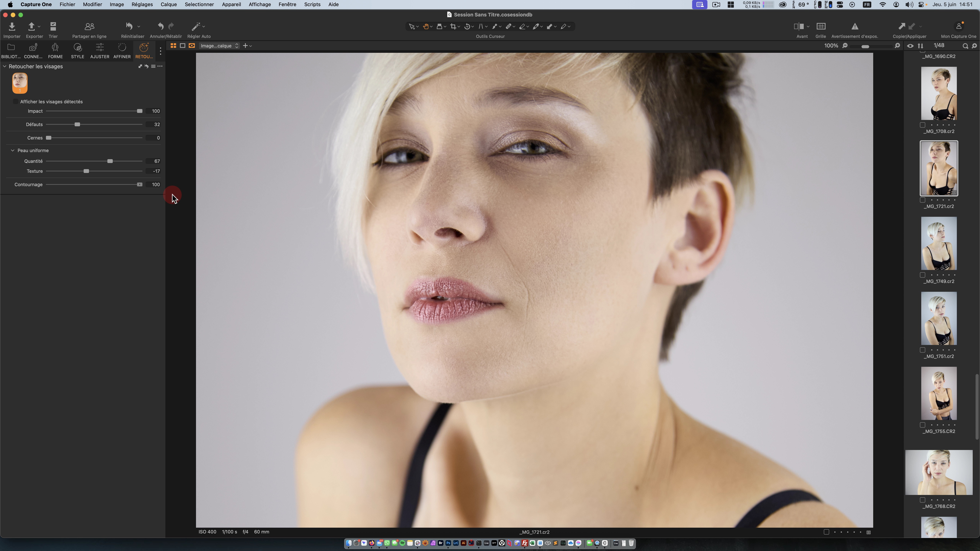Screen dimensions: 980x551
Task: Open the Réinitialiser dropdown arrow
Action: pyautogui.click(x=138, y=26)
